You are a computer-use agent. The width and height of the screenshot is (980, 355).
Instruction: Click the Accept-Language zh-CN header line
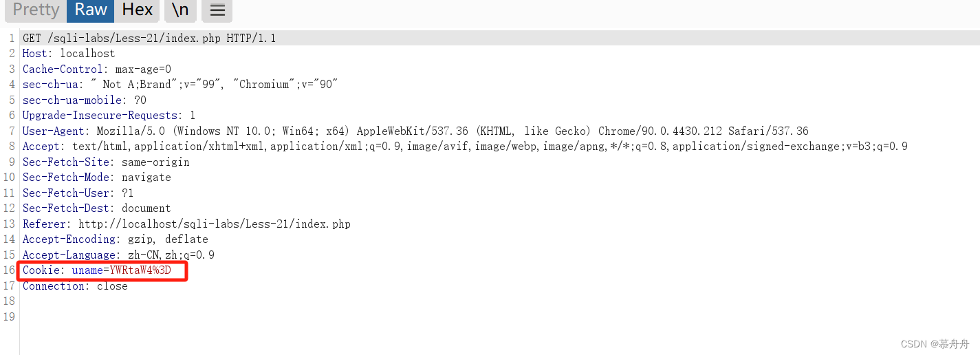click(x=118, y=255)
